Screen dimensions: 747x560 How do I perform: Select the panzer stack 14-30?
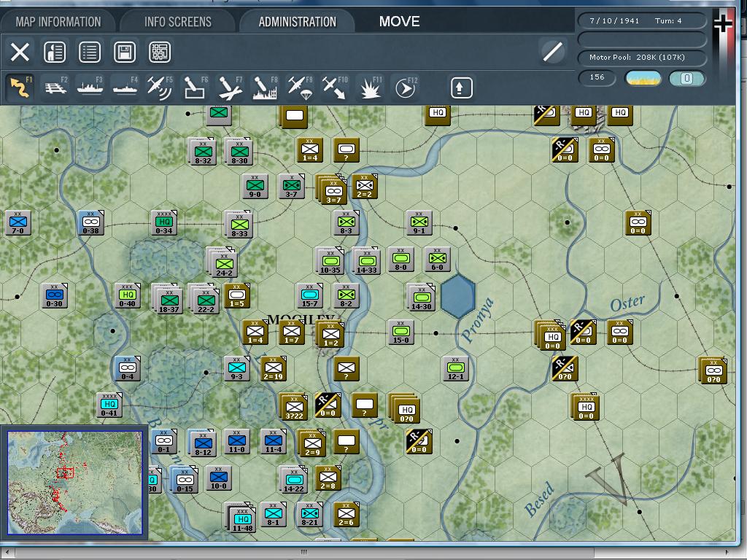(x=421, y=297)
